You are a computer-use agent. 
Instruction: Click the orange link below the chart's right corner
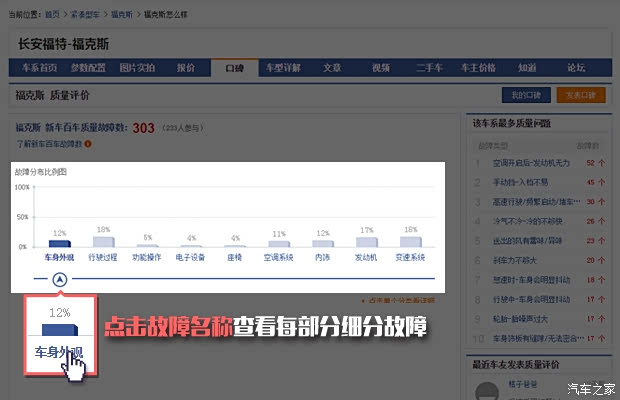(x=399, y=300)
